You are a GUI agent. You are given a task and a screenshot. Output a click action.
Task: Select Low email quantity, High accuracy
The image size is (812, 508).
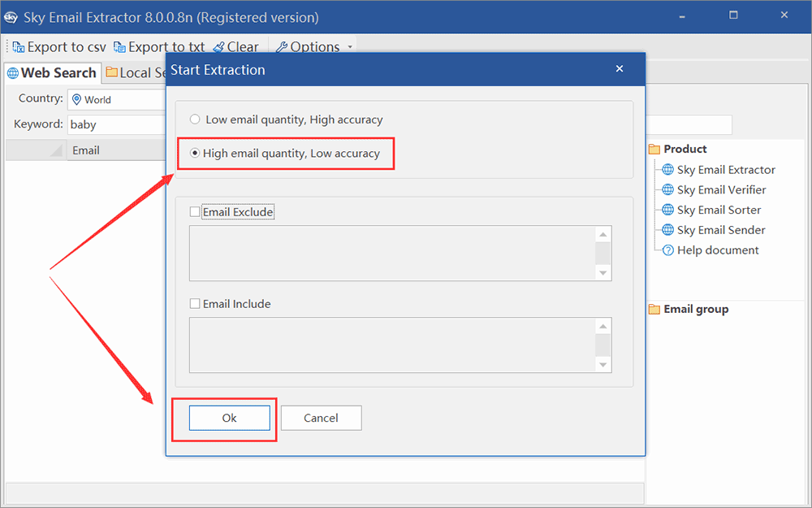click(x=195, y=119)
